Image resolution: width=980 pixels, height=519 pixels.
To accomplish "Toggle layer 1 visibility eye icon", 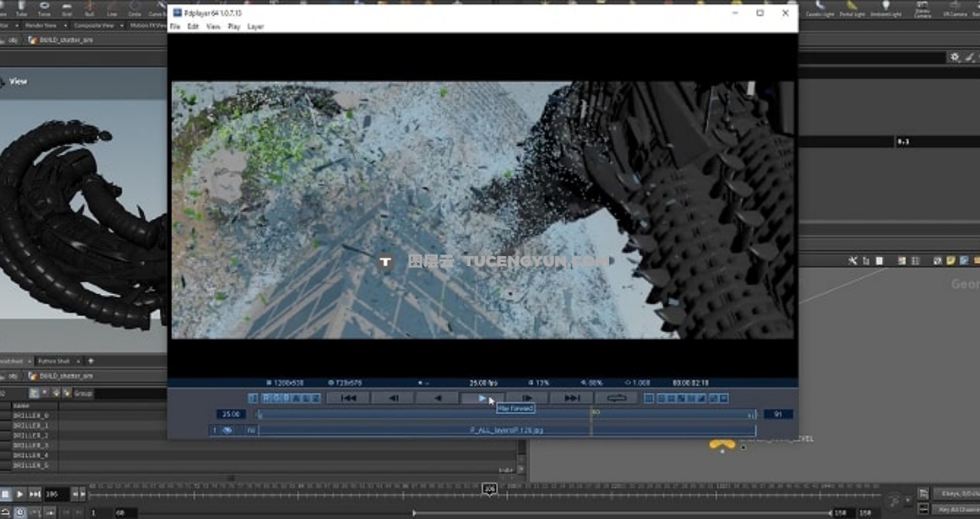I will click(x=227, y=430).
